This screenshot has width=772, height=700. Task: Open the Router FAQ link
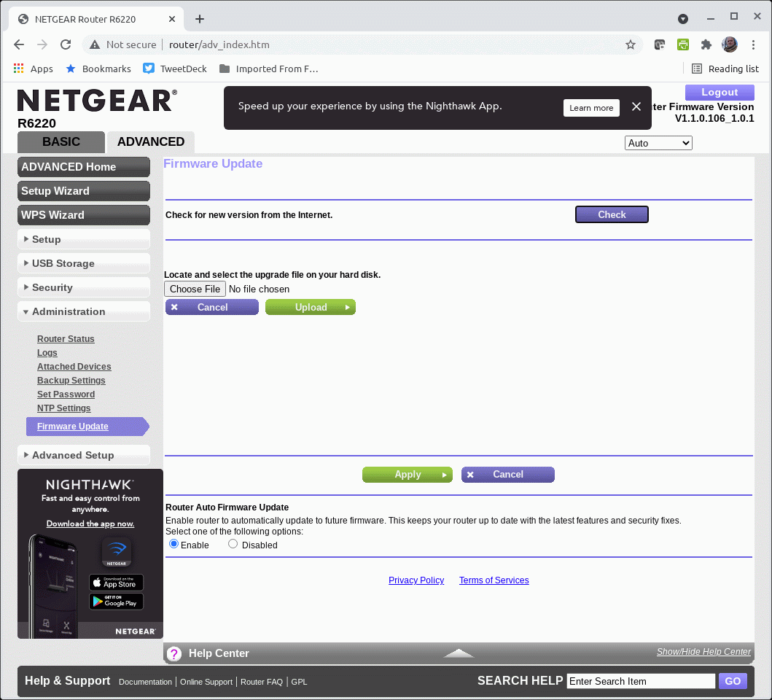[x=262, y=682]
